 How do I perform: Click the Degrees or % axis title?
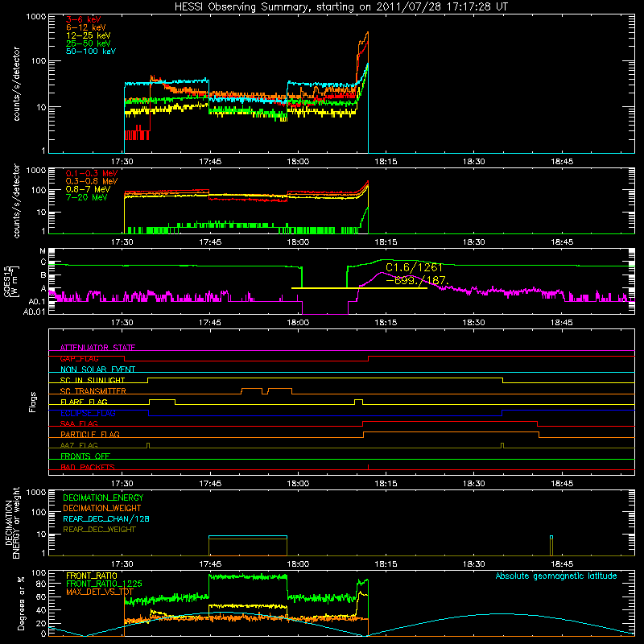click(21, 603)
